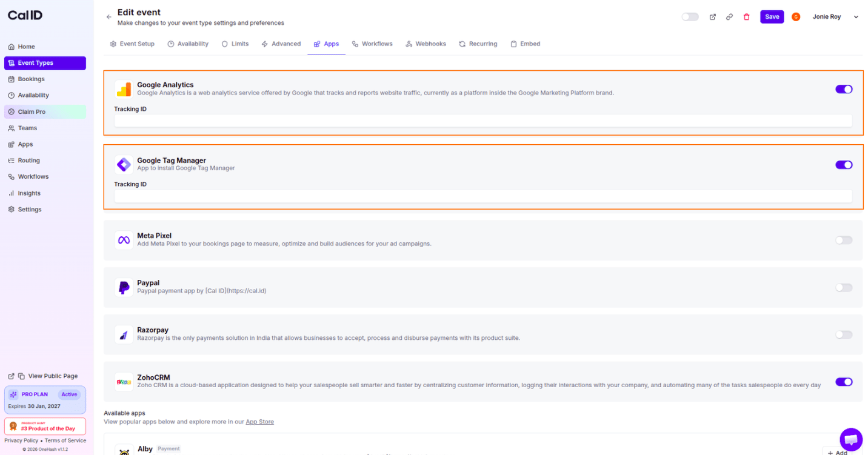
Task: Click the 'Edit event' page title
Action: click(x=139, y=12)
